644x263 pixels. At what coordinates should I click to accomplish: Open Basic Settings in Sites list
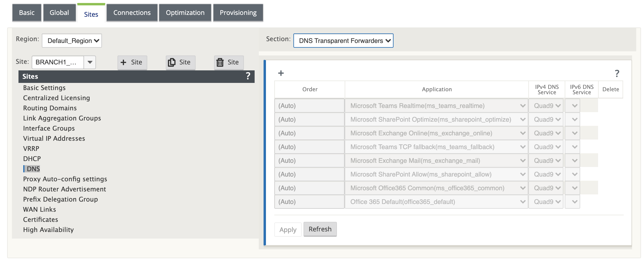[44, 88]
